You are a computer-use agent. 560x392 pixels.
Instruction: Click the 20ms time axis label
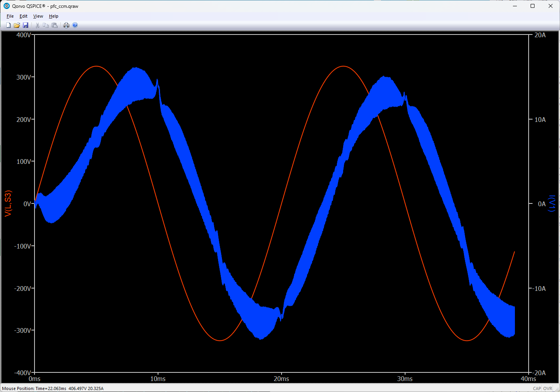282,379
